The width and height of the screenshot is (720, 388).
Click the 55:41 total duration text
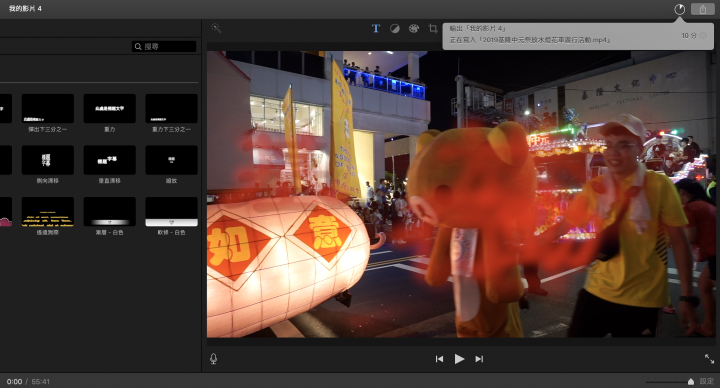click(x=40, y=382)
